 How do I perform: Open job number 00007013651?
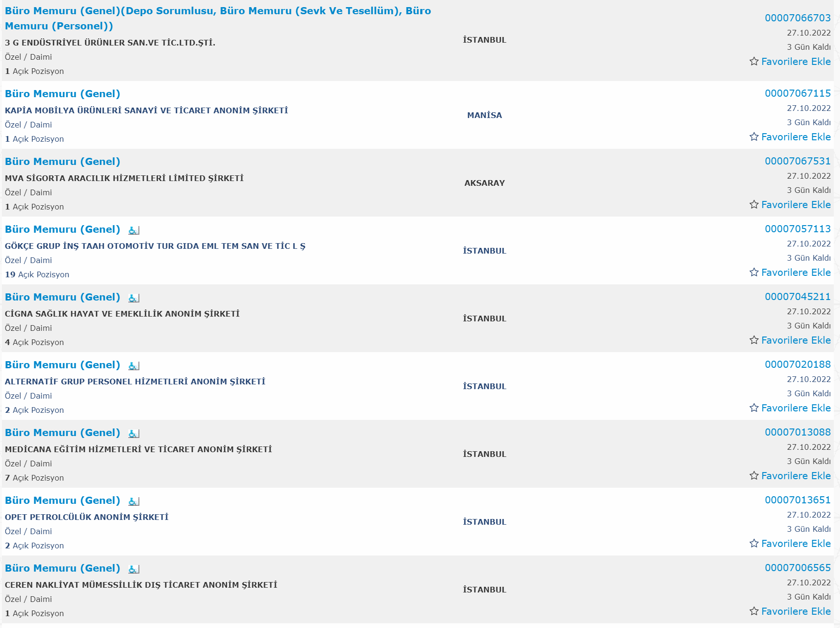tap(797, 500)
